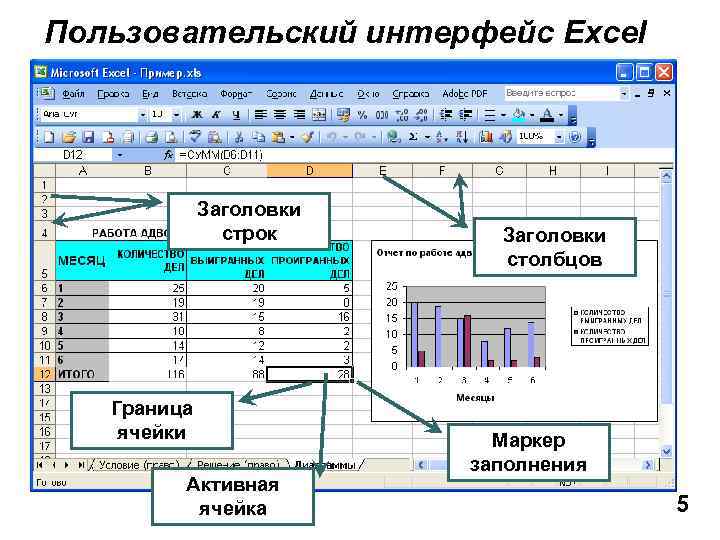Viewport: 720px width, 540px height.
Task: Toggle Italic formatting (К)
Action: click(x=217, y=115)
